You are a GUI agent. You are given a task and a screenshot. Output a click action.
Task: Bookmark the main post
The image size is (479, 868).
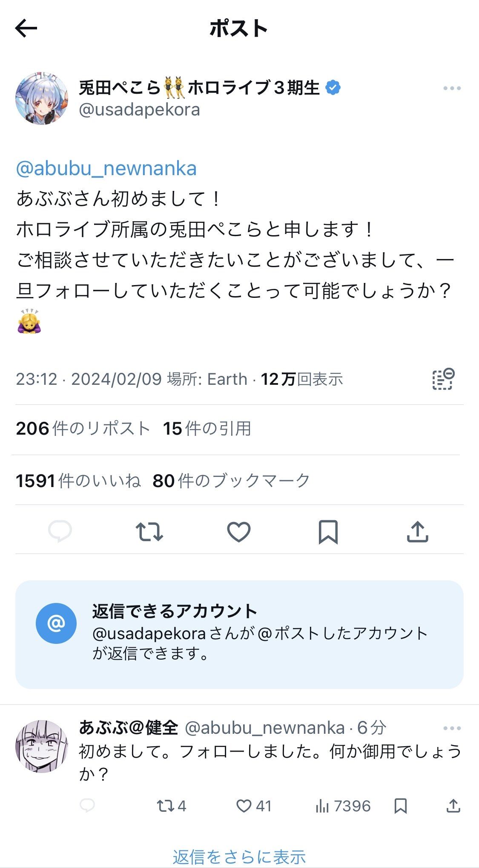tap(328, 531)
